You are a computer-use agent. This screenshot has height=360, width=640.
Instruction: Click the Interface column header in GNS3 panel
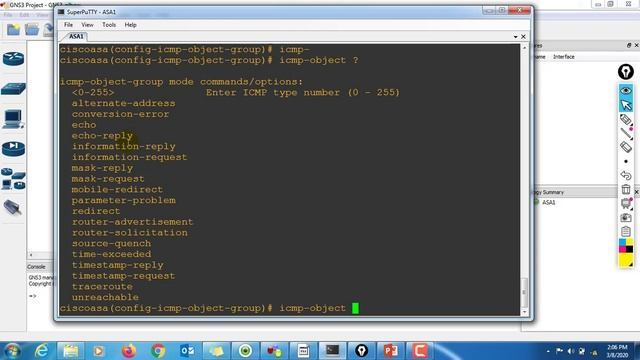click(x=564, y=57)
